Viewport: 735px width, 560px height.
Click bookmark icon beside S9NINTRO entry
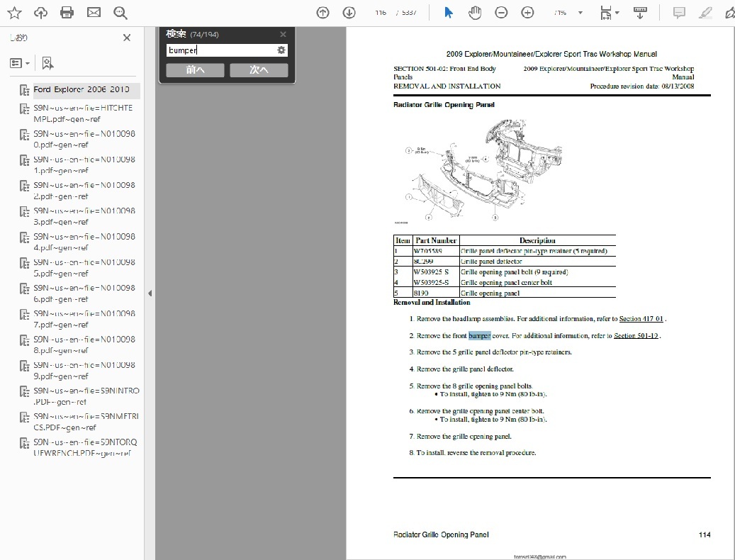coord(24,391)
